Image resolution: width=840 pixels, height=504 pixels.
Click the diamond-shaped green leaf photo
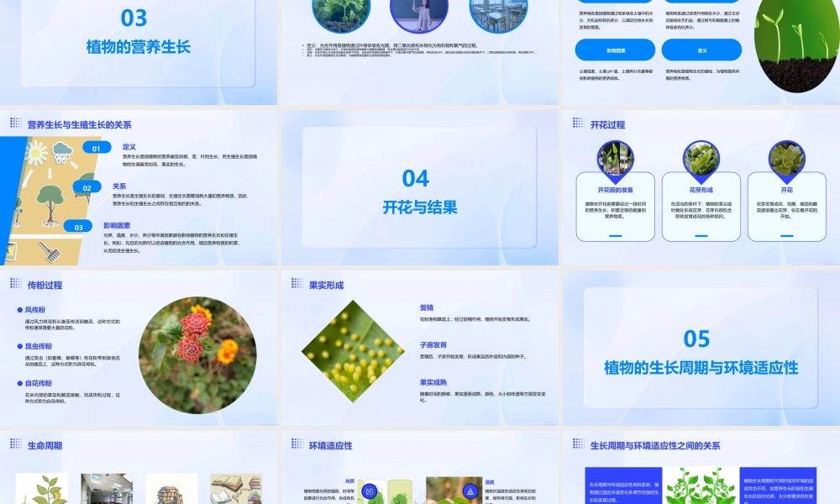(x=353, y=351)
